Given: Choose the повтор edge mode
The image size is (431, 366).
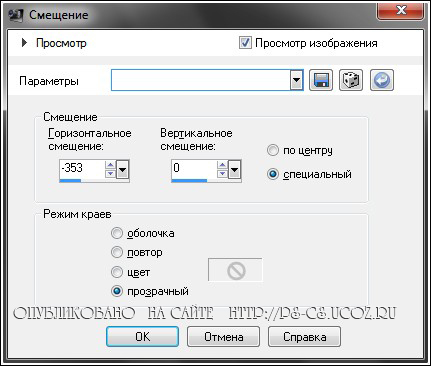Looking at the screenshot, I should click(117, 252).
